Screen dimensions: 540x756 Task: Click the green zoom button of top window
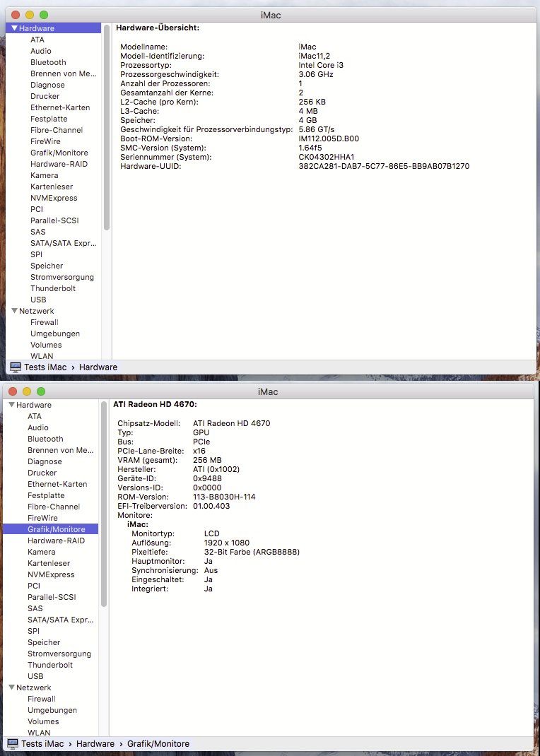(43, 15)
